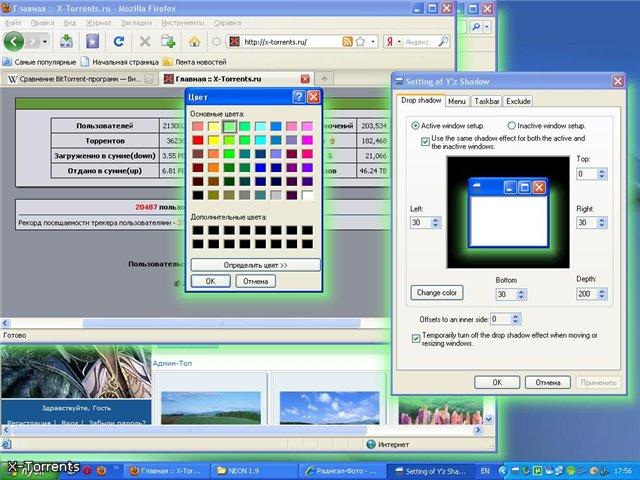The height and width of the screenshot is (480, 640).
Task: Click the bookmarks star toolbar icon
Action: (x=92, y=42)
